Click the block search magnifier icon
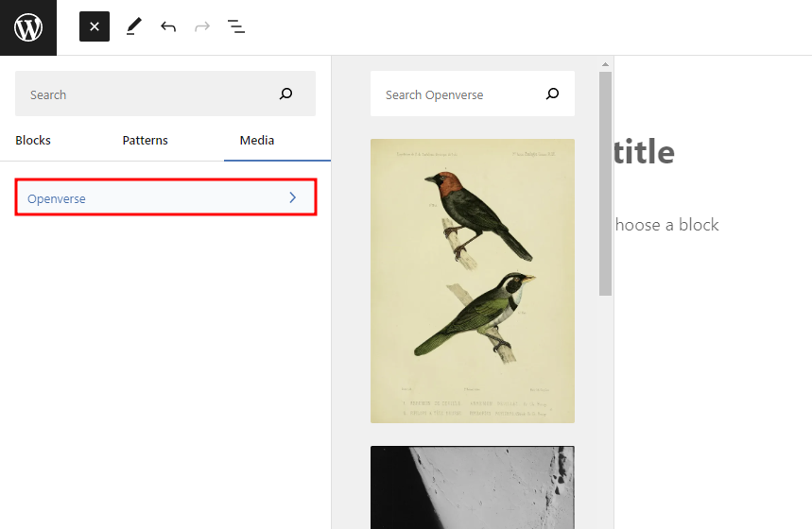The height and width of the screenshot is (529, 812). coord(286,94)
